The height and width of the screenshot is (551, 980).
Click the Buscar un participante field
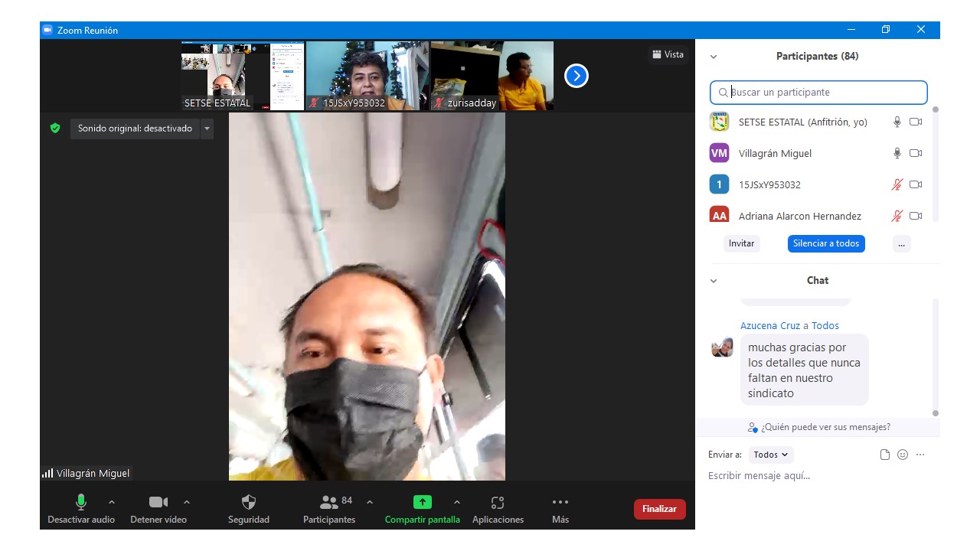point(819,93)
